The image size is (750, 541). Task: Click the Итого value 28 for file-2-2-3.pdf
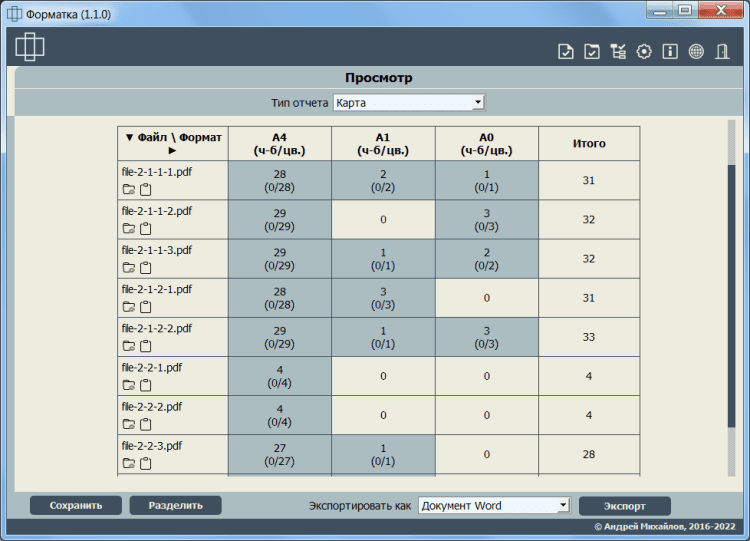tap(589, 454)
